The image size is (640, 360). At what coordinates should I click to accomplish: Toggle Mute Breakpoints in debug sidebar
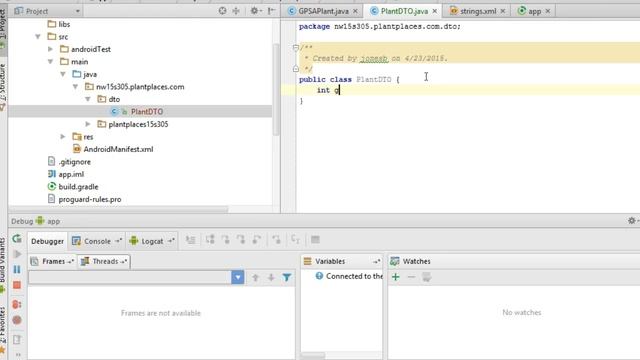point(17,320)
